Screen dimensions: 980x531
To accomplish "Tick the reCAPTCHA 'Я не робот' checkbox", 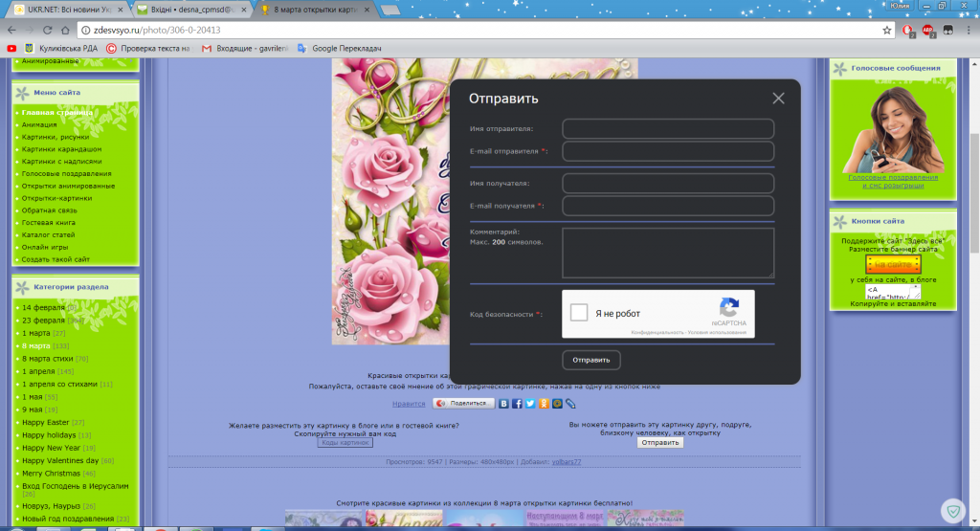I will 579,312.
